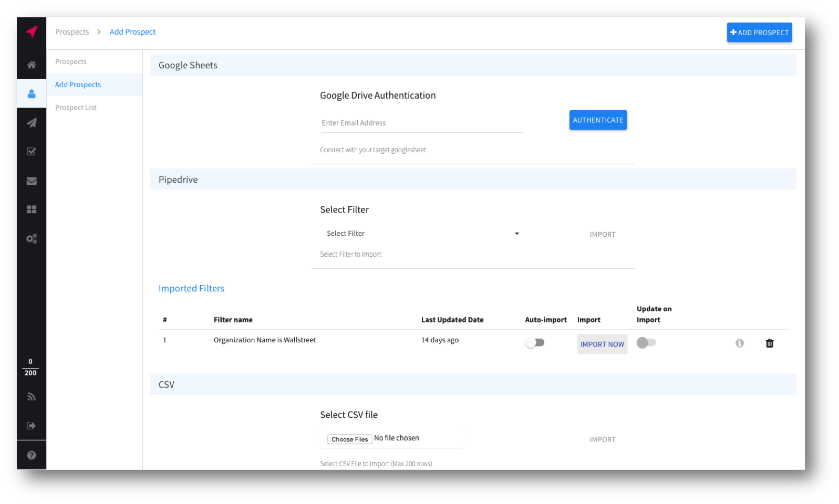839x504 pixels.
Task: Click the Add Prospect breadcrumb
Action: (x=132, y=32)
